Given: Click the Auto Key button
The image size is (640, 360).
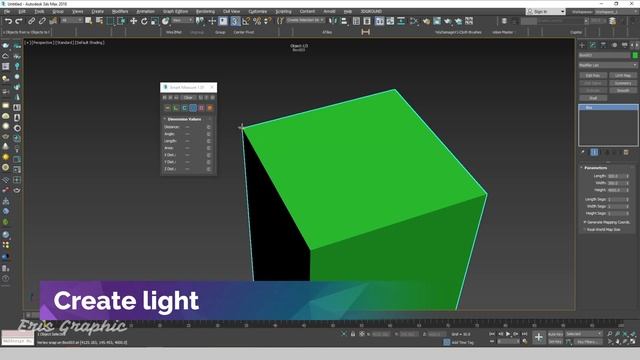Looking at the screenshot, I should click(555, 334).
